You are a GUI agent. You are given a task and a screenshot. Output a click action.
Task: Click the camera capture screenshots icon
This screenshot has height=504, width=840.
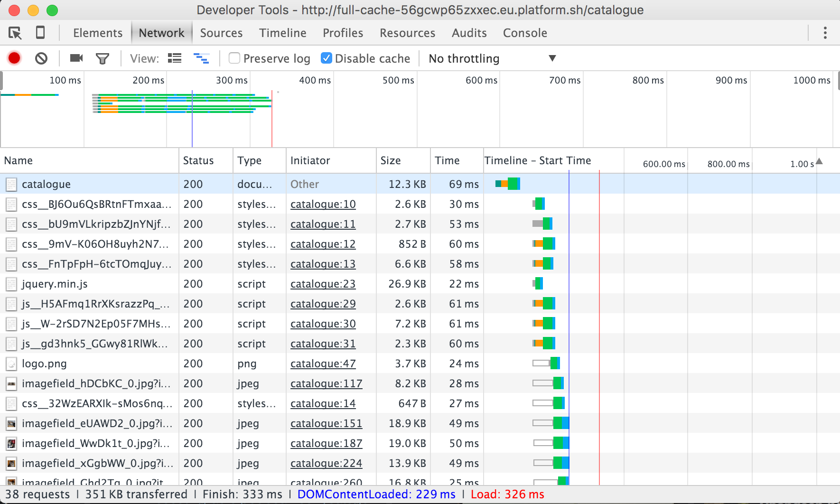pos(76,58)
